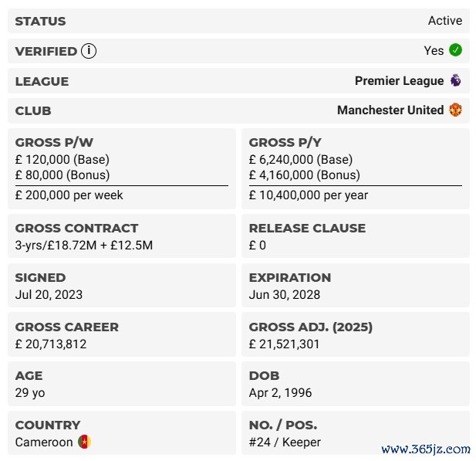Click the Premier League logo icon

tap(455, 80)
